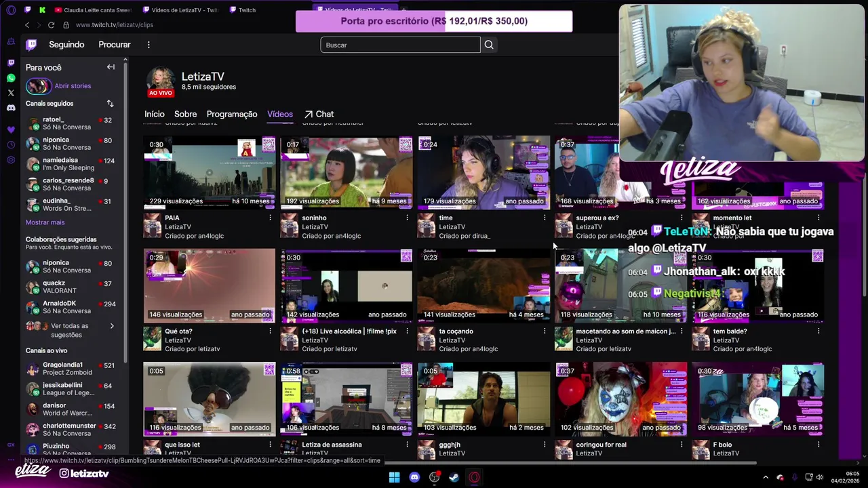Open options menu for PAIA clip
868x488 pixels.
coord(270,218)
